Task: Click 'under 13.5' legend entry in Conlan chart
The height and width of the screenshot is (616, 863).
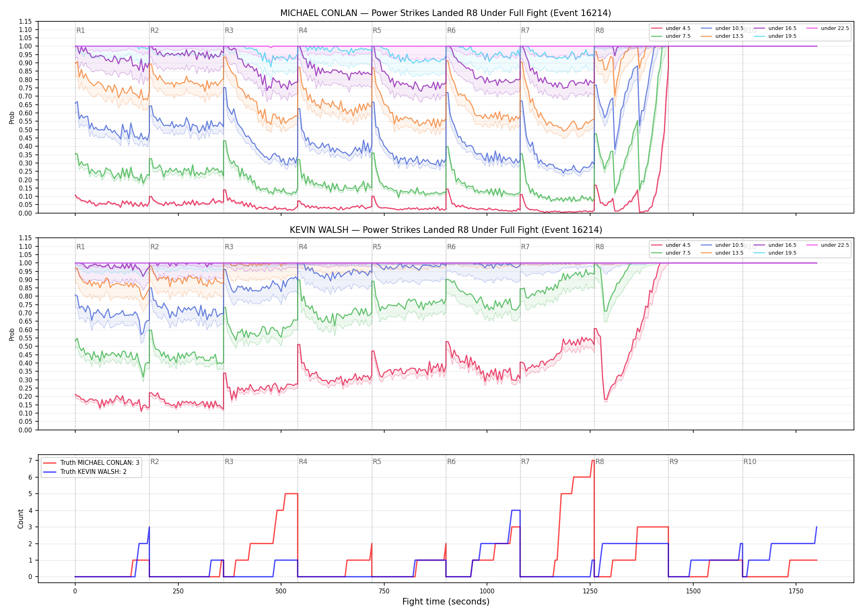Action: click(x=722, y=36)
